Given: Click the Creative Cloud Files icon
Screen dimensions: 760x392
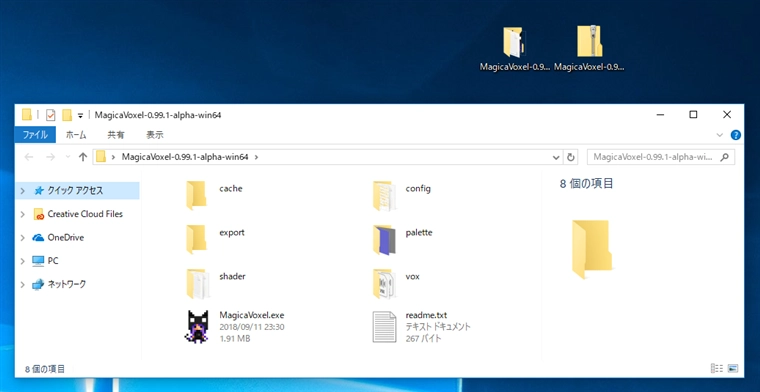Looking at the screenshot, I should (x=39, y=214).
